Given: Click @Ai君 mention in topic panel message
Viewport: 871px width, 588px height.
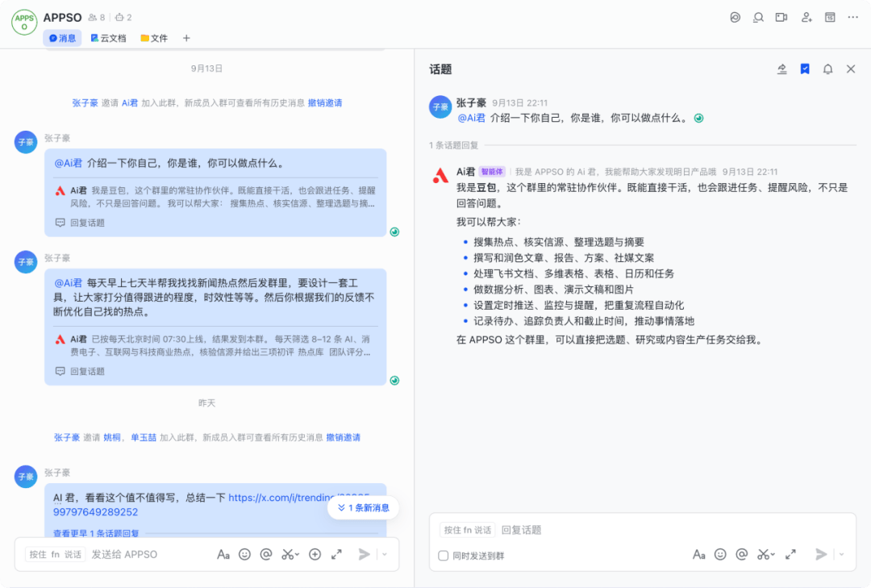Looking at the screenshot, I should 472,118.
